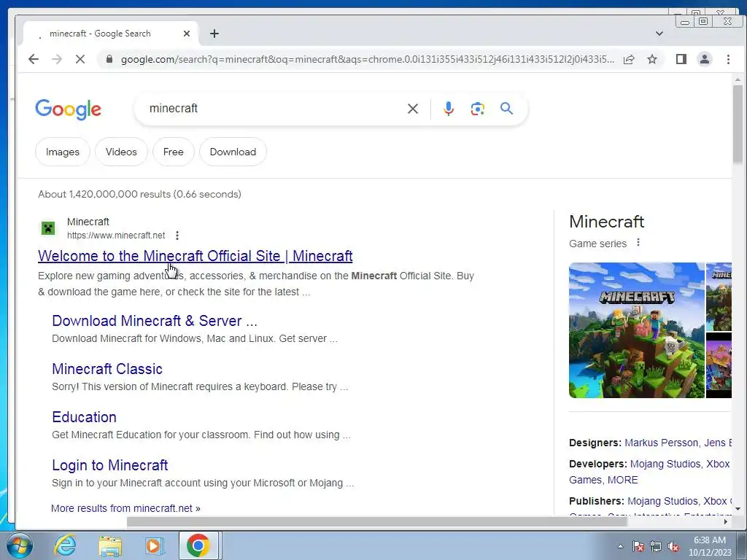The width and height of the screenshot is (747, 560).
Task: Open the Chrome profile menu
Action: (705, 59)
